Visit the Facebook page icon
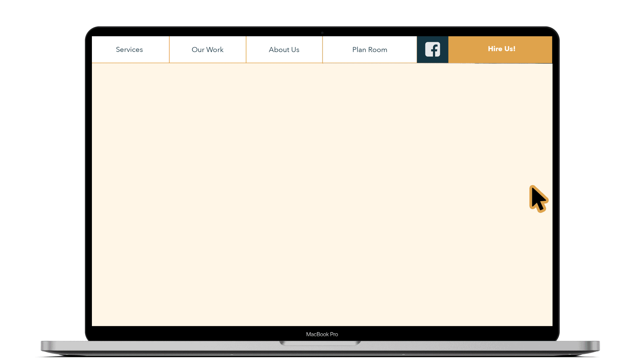This screenshot has width=644, height=362. [x=433, y=50]
